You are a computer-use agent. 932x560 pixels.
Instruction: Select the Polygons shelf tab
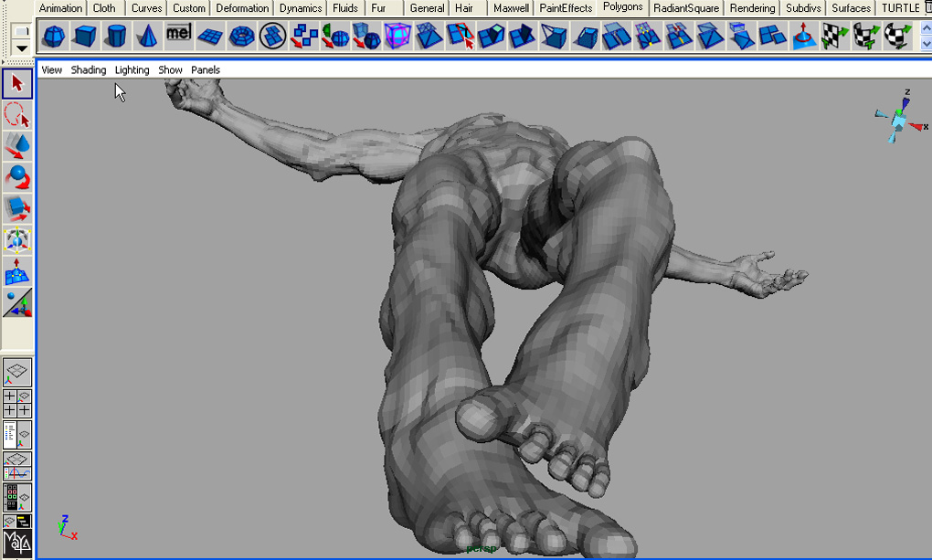coord(623,7)
